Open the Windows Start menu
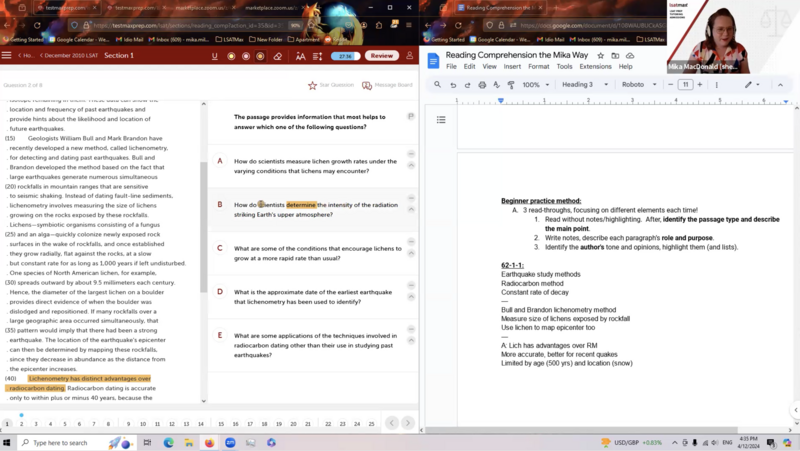The width and height of the screenshot is (800, 451). pos(7,442)
